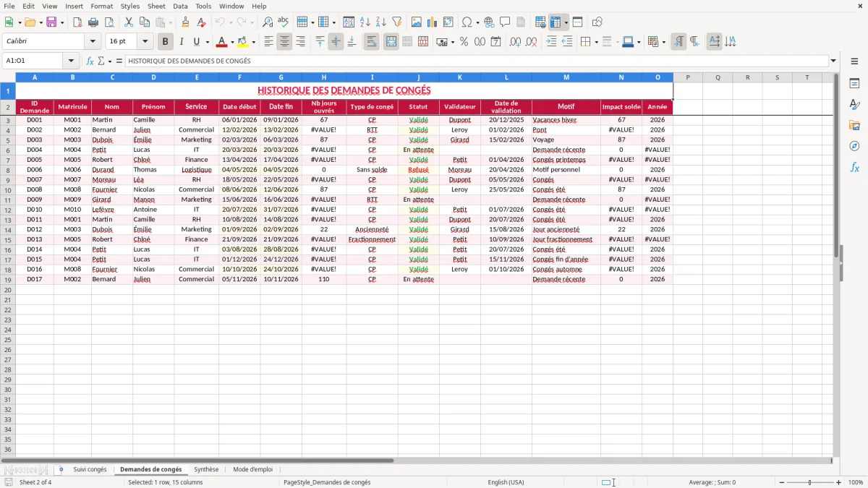Screen dimensions: 868x488
Task: Click the Print icon
Action: tap(93, 22)
